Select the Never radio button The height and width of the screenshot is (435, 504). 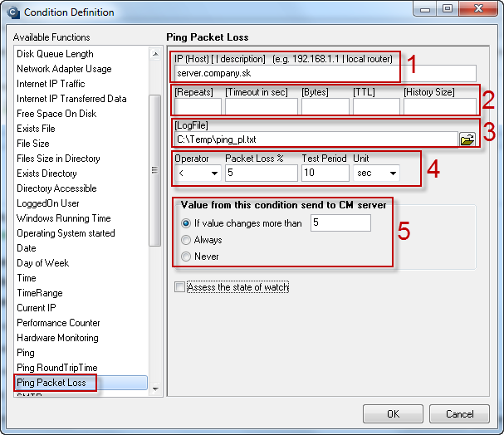click(x=186, y=257)
